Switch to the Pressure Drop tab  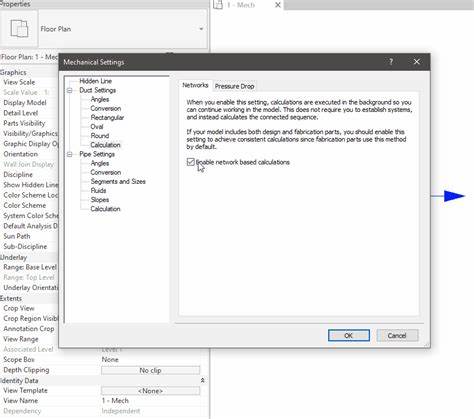pos(234,86)
